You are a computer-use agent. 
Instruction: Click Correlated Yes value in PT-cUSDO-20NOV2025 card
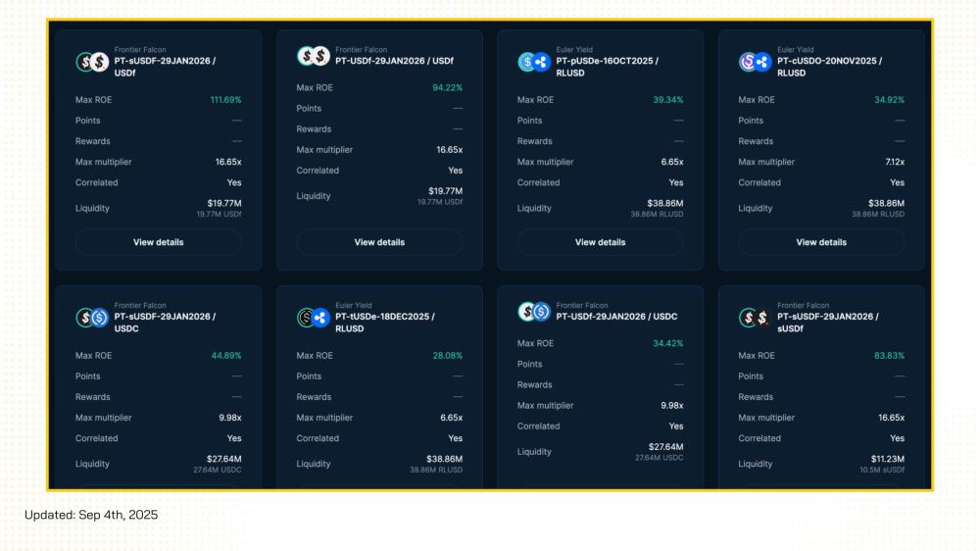tap(898, 182)
